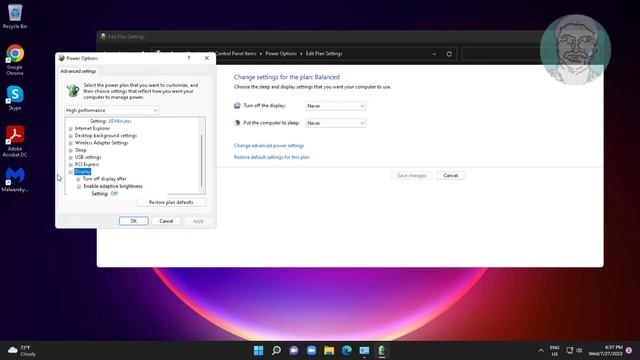The image size is (640, 360).
Task: Click the 20 Minutes setting value
Action: click(x=120, y=121)
